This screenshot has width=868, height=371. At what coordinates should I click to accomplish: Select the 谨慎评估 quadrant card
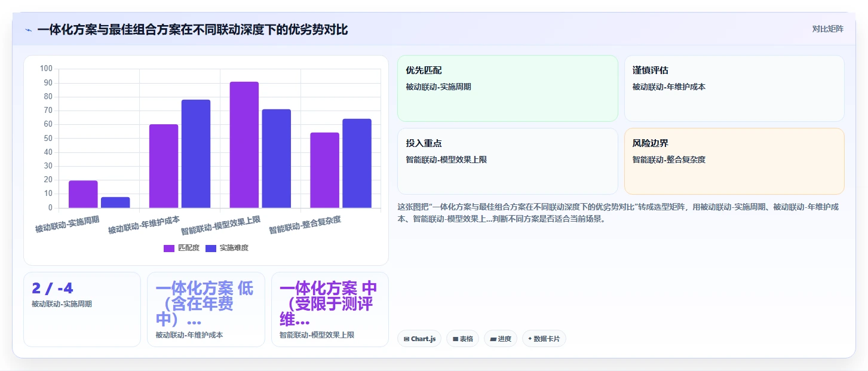(734, 88)
